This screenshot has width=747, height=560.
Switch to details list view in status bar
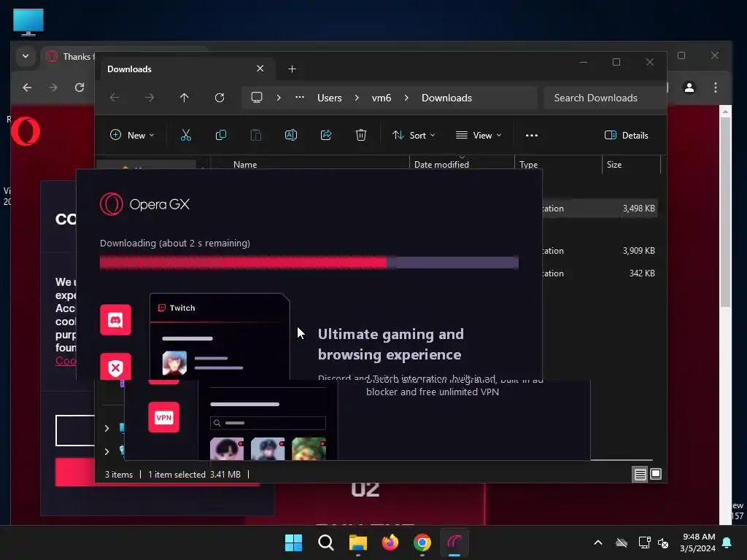click(640, 474)
